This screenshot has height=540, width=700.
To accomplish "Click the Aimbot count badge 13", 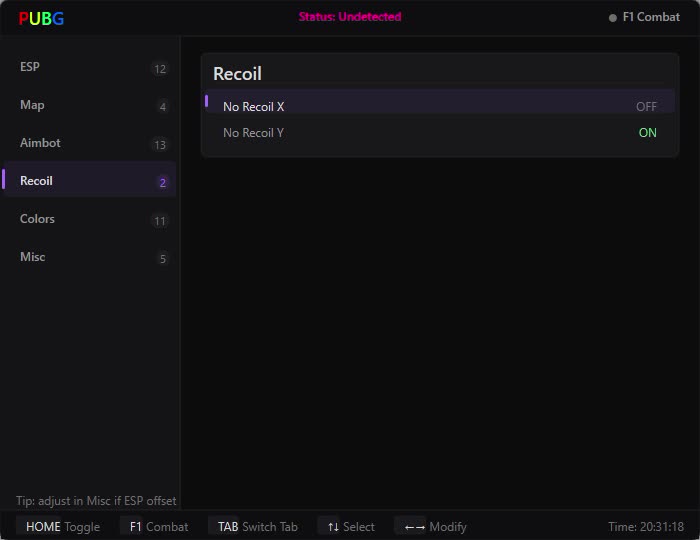I will [x=160, y=145].
